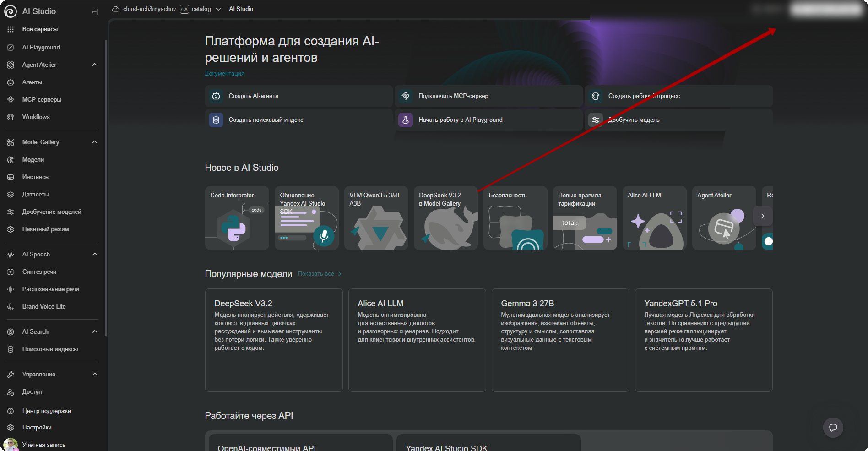This screenshot has width=868, height=451.
Task: Open the Code Interpreter news card
Action: coord(237,218)
